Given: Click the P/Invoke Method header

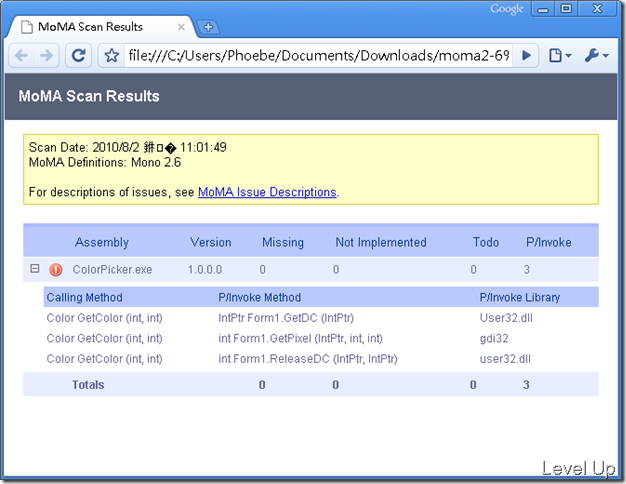Looking at the screenshot, I should pos(260,298).
